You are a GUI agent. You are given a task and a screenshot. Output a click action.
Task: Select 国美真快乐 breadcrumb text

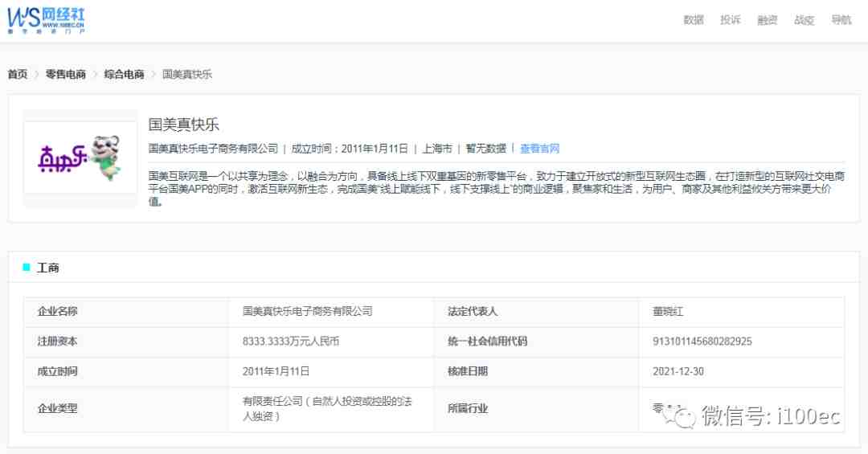tap(187, 74)
